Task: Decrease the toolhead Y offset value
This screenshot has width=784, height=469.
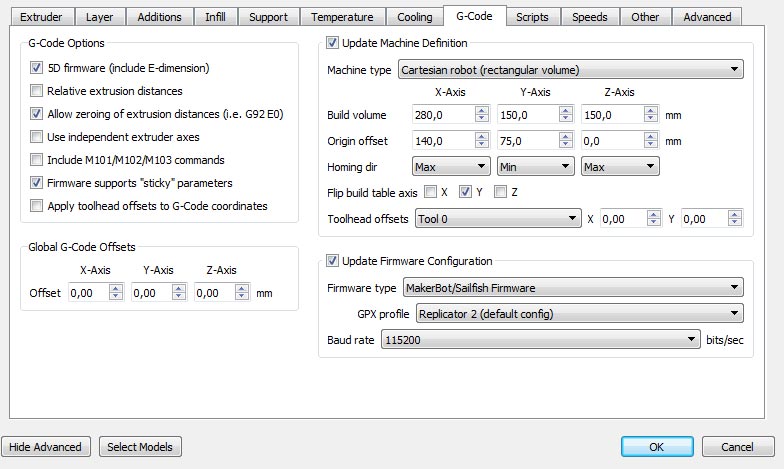Action: tap(734, 223)
